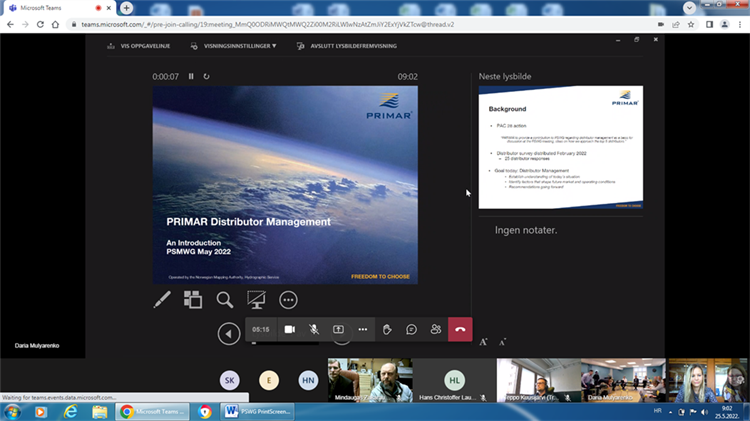750x421 pixels.
Task: Open Chrome tab search chevron
Action: [x=689, y=8]
